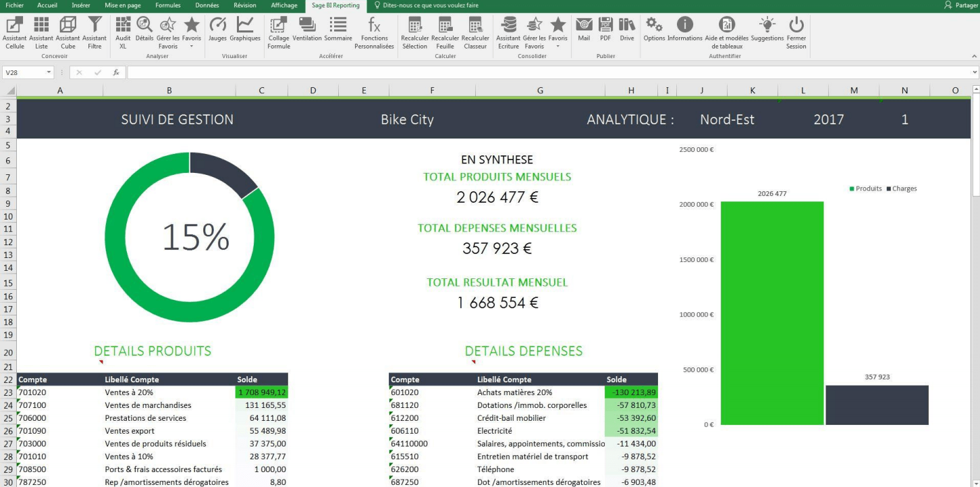This screenshot has width=980, height=487.
Task: Switch to the Données tab
Action: pos(207,5)
